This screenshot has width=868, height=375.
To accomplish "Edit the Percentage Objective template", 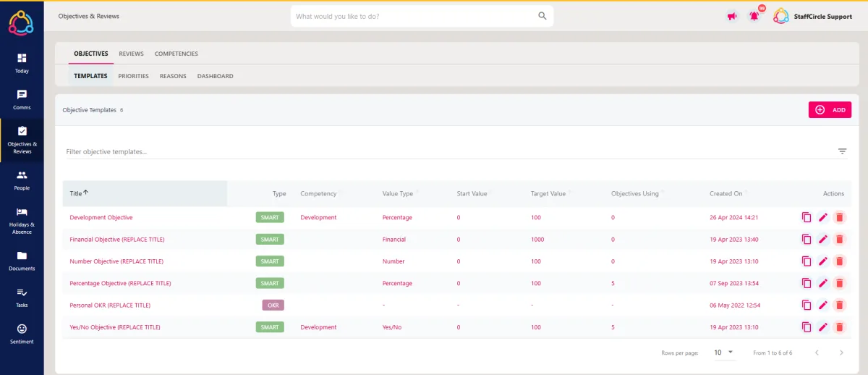I will tap(823, 283).
